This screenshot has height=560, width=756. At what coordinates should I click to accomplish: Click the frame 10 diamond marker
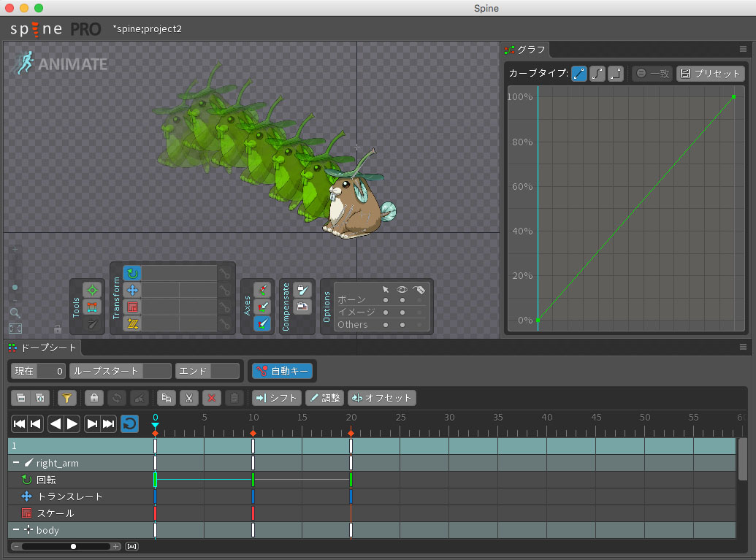point(253,433)
